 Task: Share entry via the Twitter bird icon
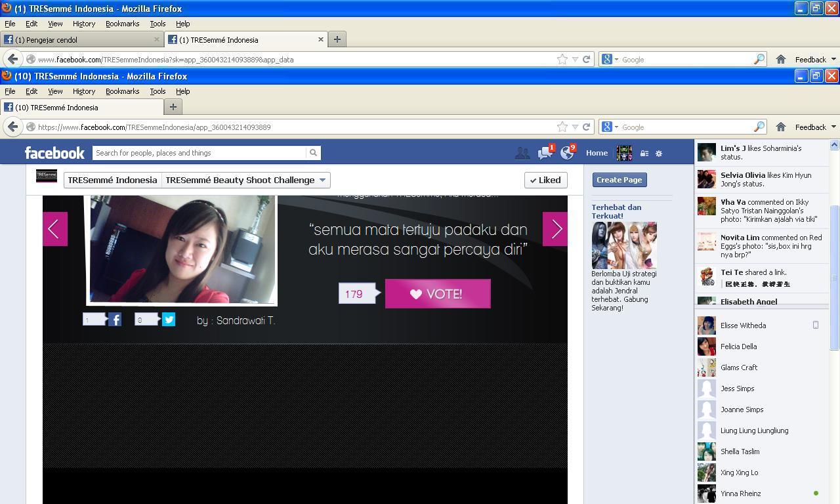[x=169, y=320]
